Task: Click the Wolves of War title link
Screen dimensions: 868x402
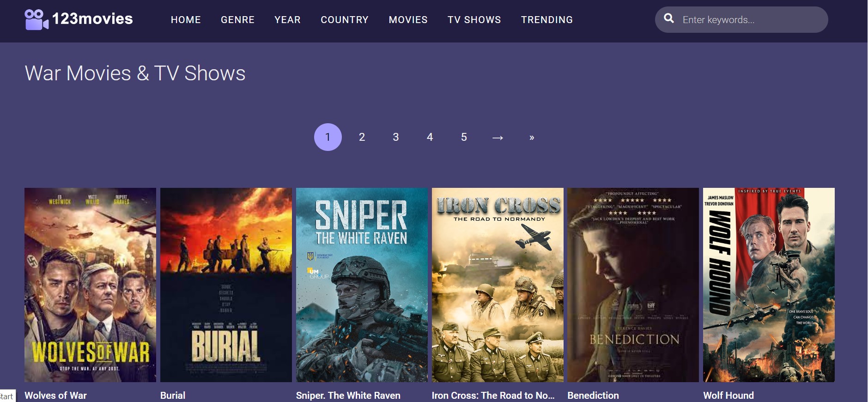Action: pyautogui.click(x=55, y=396)
